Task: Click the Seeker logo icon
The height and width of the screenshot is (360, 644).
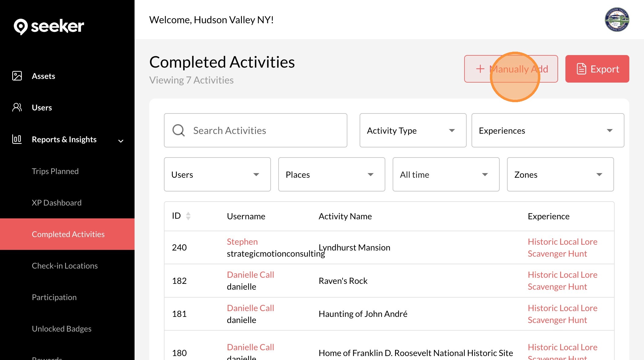Action: pos(20,27)
